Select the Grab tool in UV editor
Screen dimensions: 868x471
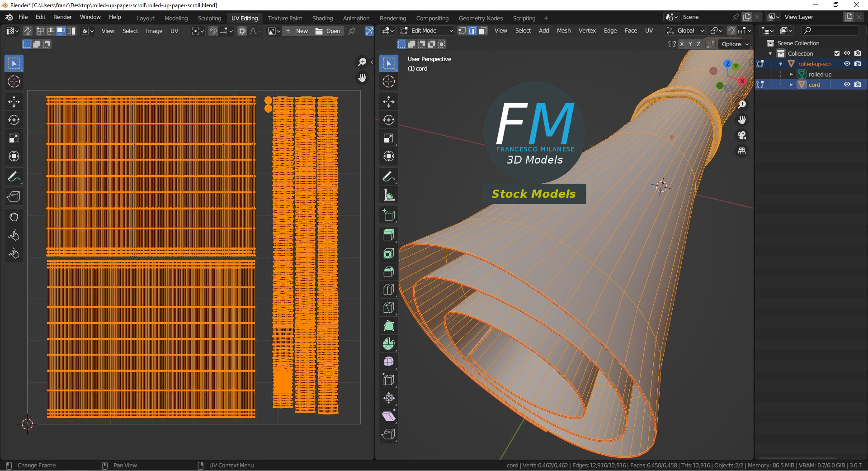[x=14, y=217]
